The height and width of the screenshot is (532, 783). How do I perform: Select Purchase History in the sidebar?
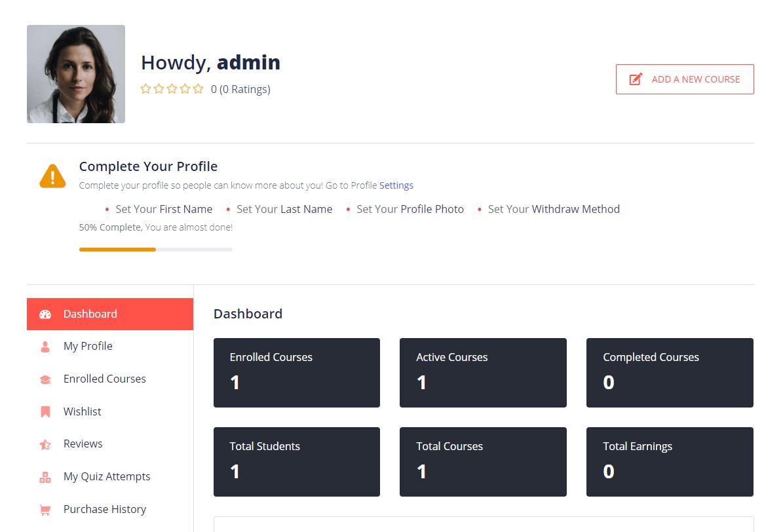[x=105, y=509]
